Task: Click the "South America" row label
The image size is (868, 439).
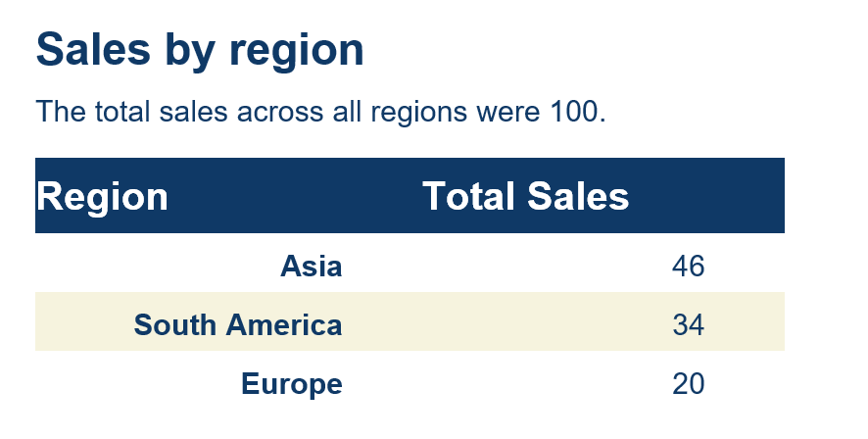Action: click(238, 325)
